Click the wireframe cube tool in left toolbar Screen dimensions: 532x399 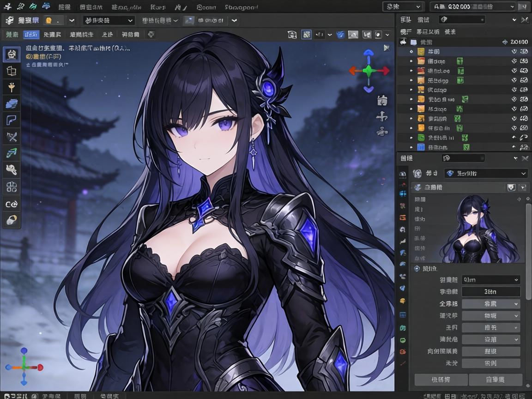(x=12, y=71)
